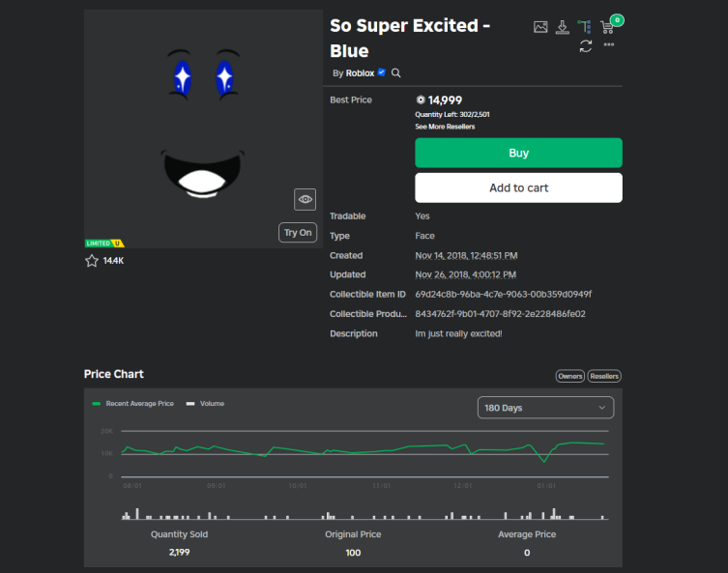Click the Created date Nov 14, 2018

click(466, 256)
